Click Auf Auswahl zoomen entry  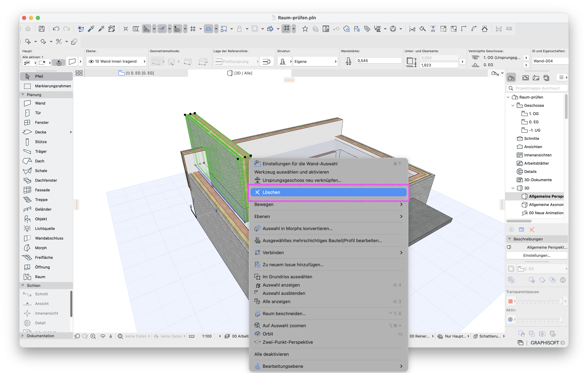pyautogui.click(x=328, y=326)
